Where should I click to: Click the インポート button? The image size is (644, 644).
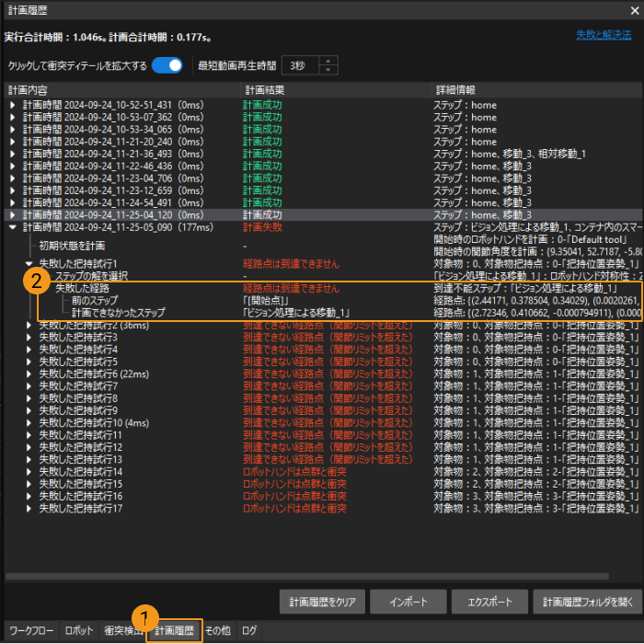point(408,603)
